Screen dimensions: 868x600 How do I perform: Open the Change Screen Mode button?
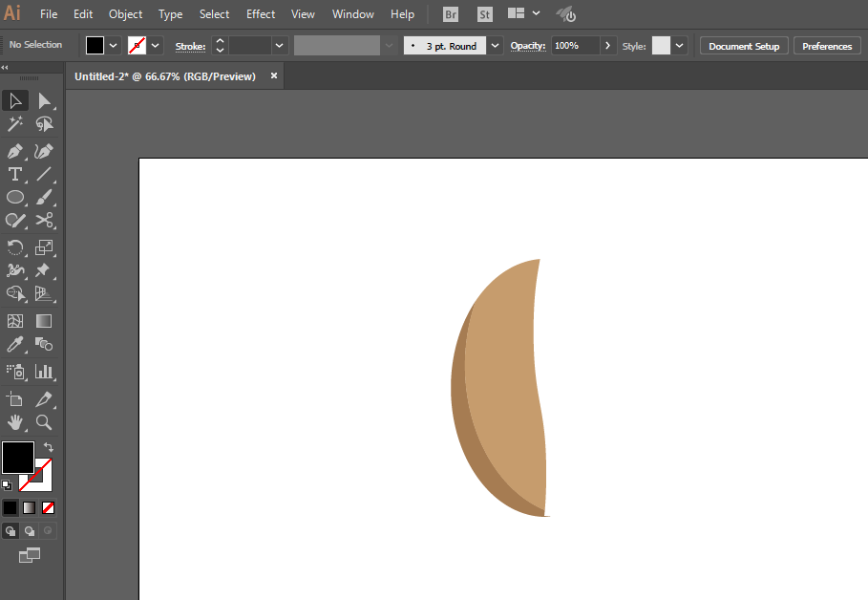pos(30,555)
